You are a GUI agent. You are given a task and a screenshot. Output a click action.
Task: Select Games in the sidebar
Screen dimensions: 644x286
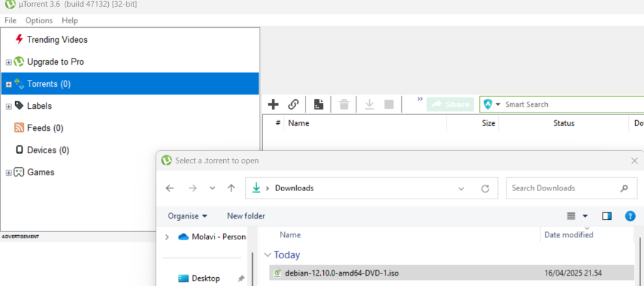41,172
